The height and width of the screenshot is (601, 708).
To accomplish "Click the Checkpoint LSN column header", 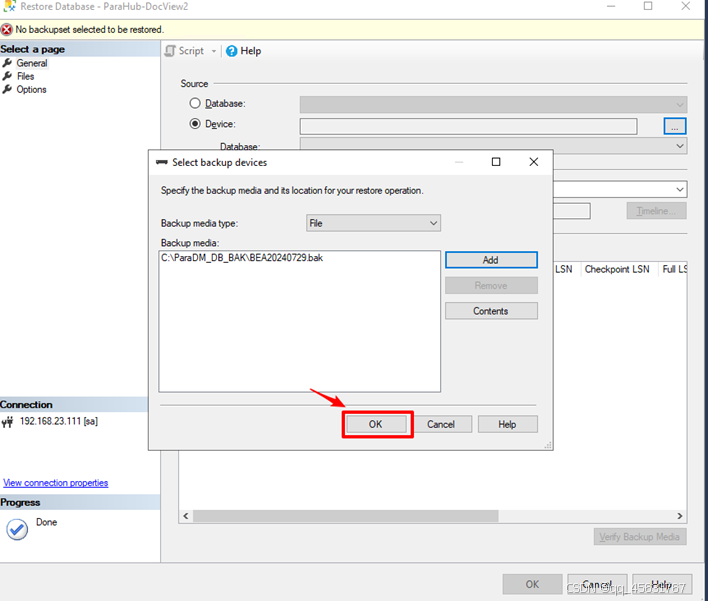I will [x=617, y=269].
